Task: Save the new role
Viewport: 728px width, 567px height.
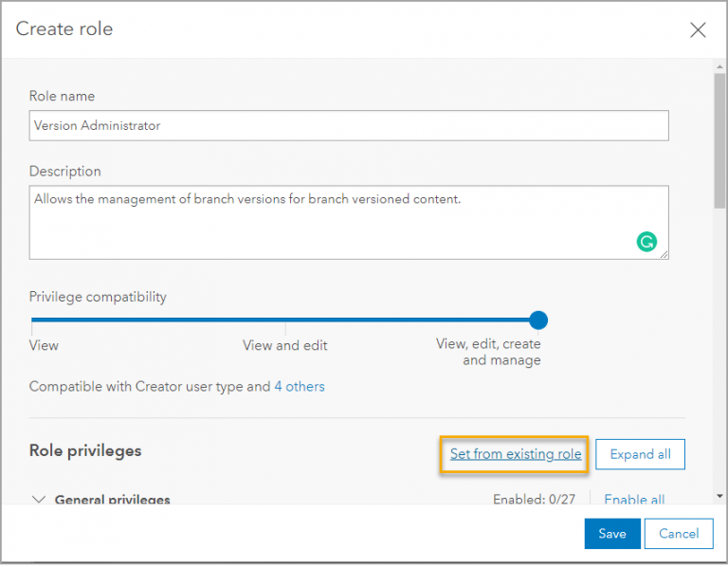Action: tap(612, 534)
